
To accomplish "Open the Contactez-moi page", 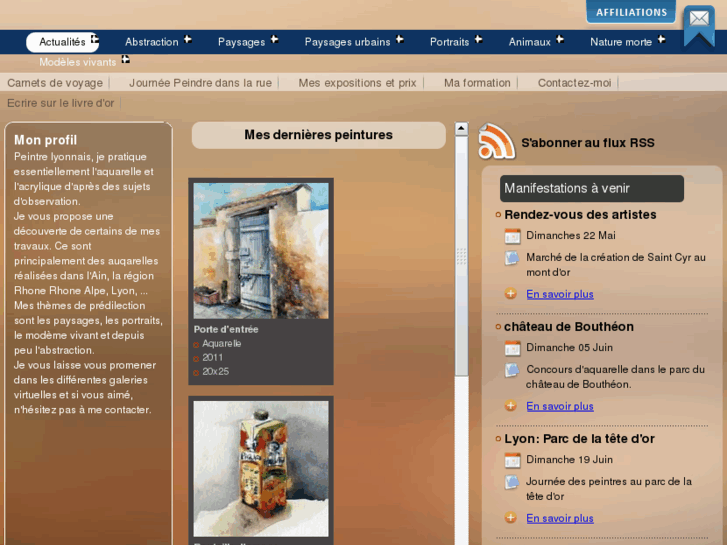I will [574, 83].
